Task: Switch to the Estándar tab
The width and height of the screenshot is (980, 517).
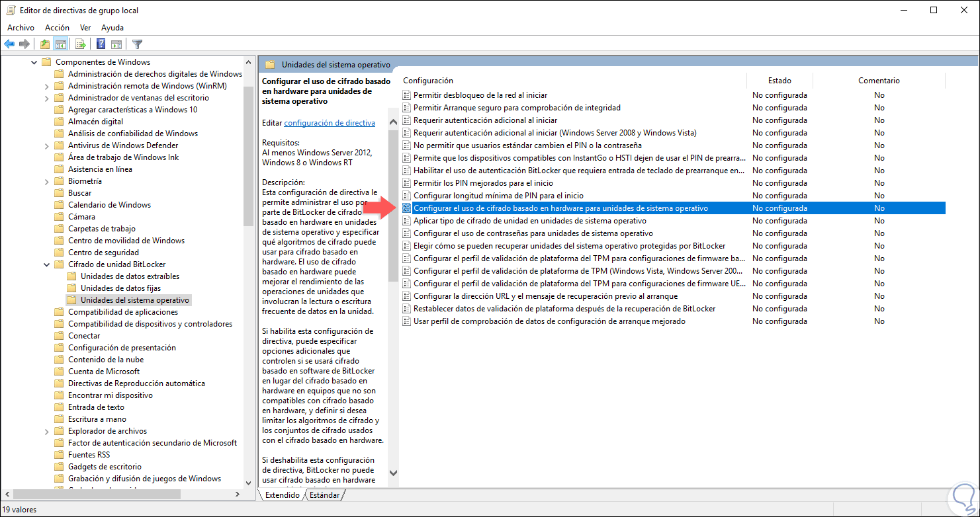Action: click(325, 495)
